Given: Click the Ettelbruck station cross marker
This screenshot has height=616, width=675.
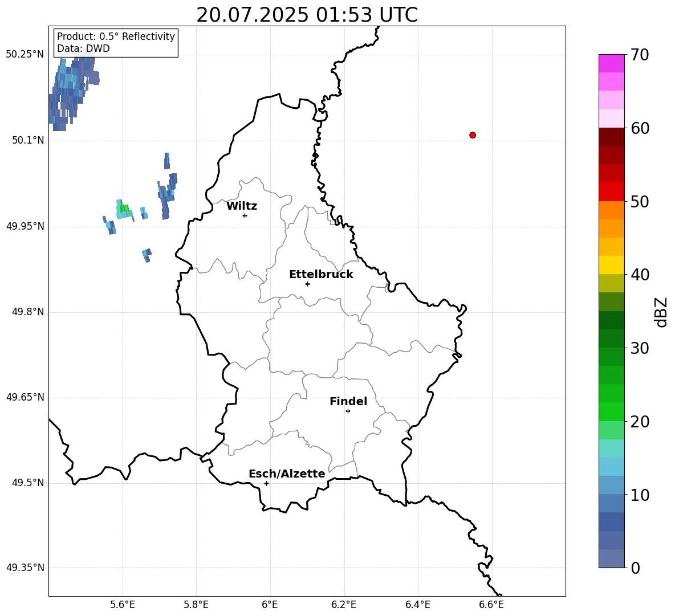Looking at the screenshot, I should click(x=307, y=284).
